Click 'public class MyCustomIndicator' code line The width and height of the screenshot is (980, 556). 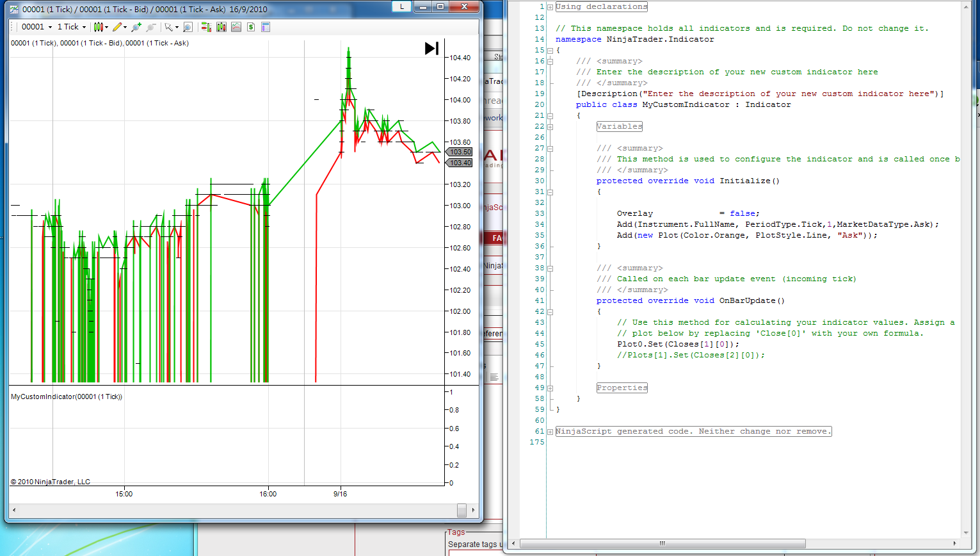[x=684, y=104]
